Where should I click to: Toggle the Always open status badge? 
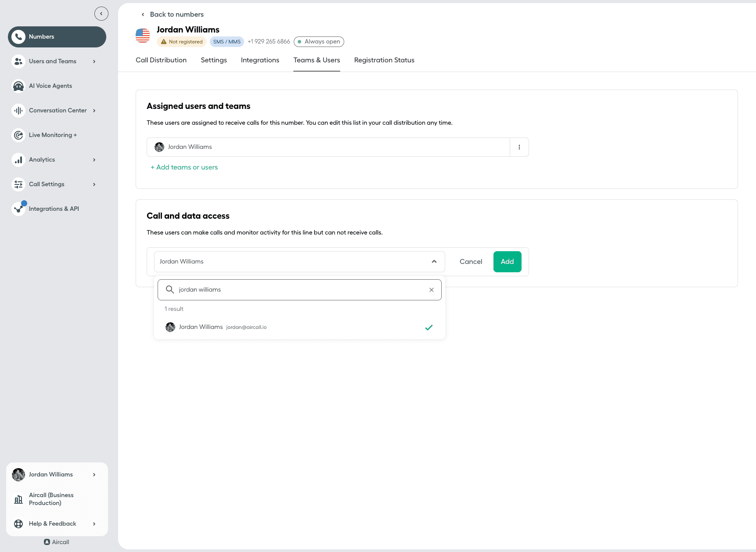tap(319, 42)
